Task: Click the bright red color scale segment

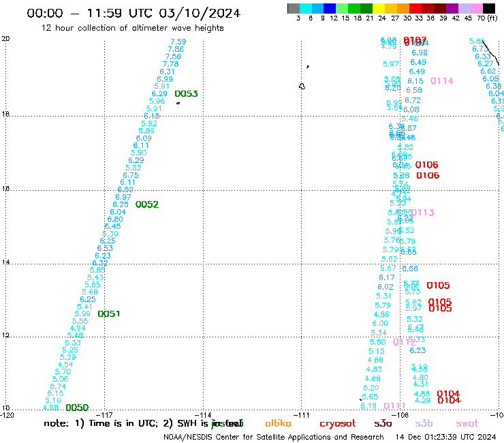Action: [x=415, y=8]
